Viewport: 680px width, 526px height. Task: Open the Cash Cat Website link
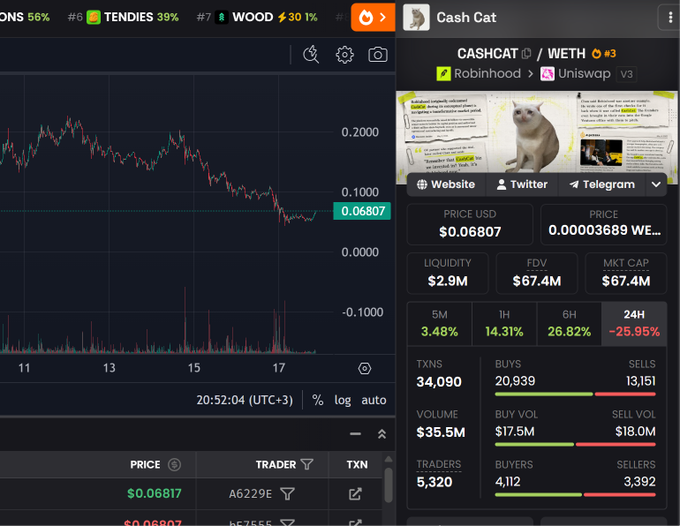coord(446,184)
